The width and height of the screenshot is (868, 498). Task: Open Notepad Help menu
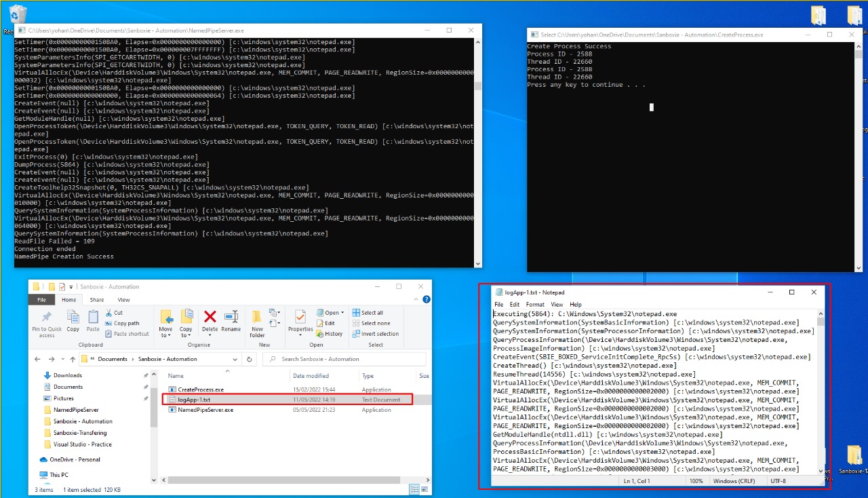click(x=576, y=305)
